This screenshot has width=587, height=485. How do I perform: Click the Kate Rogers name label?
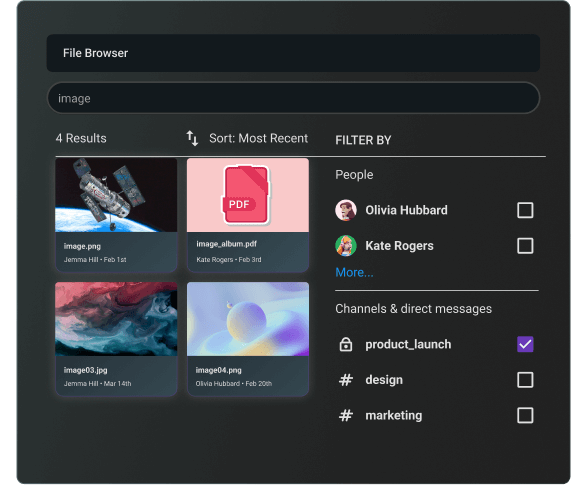[x=399, y=245]
